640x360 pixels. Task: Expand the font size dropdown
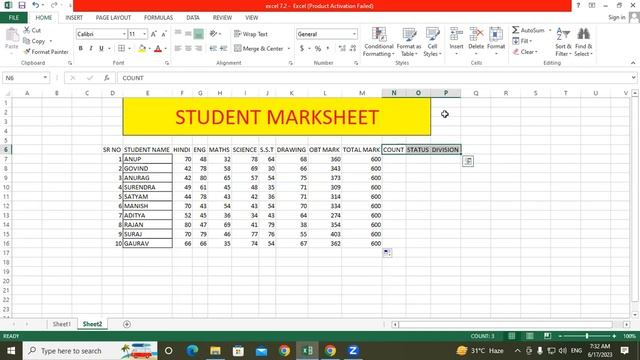(144, 34)
